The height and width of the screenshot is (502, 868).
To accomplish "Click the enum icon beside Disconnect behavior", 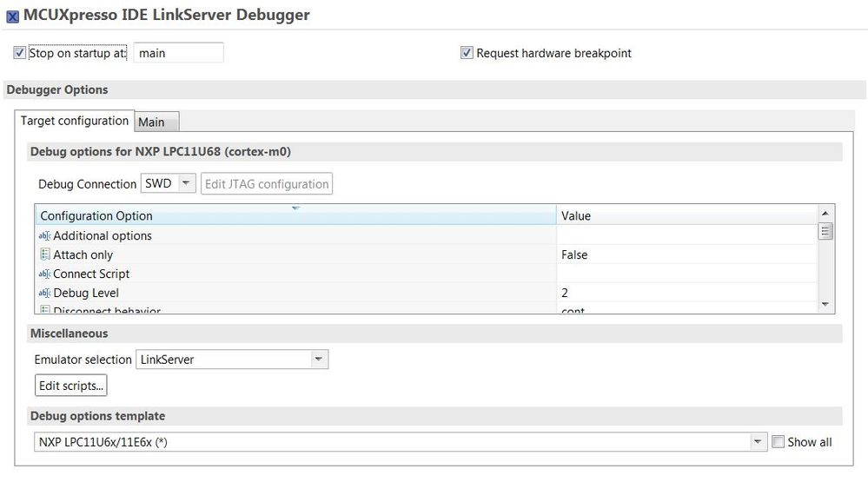I will [43, 310].
